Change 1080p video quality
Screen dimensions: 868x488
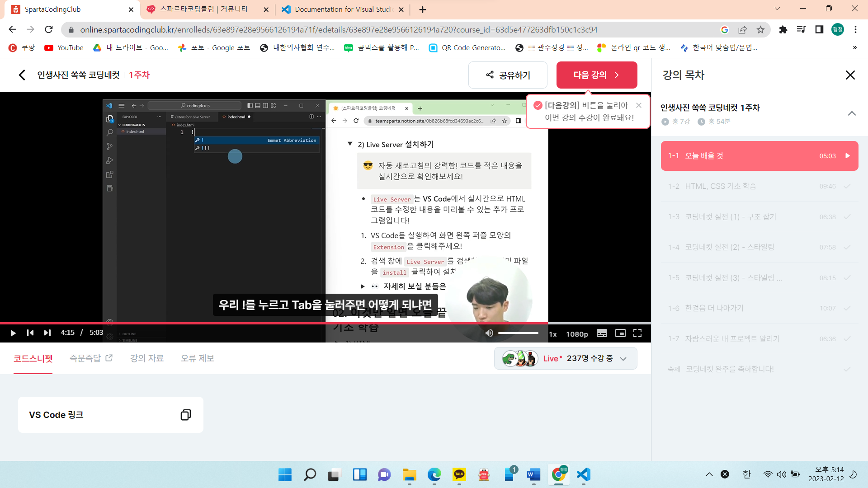(577, 334)
